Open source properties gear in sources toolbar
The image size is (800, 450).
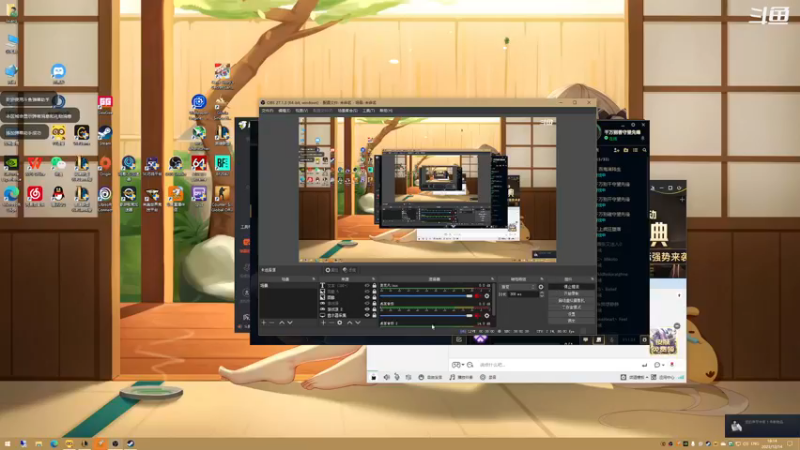coord(340,323)
